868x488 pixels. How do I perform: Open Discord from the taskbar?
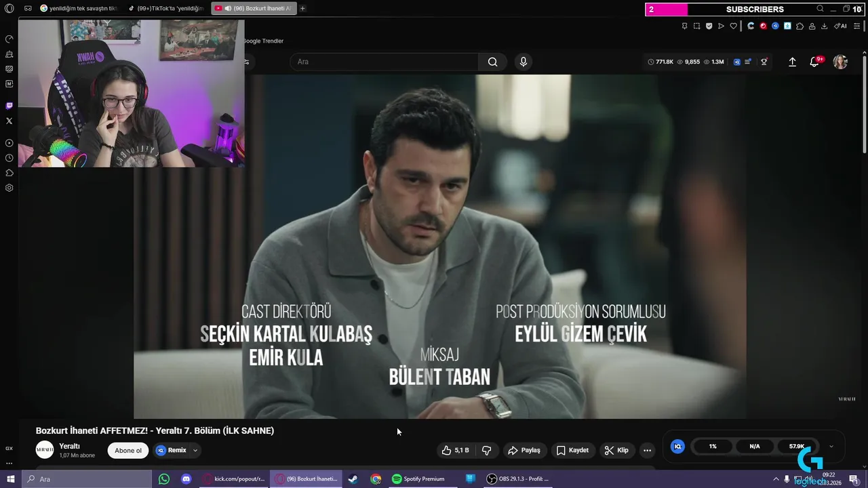point(186,479)
